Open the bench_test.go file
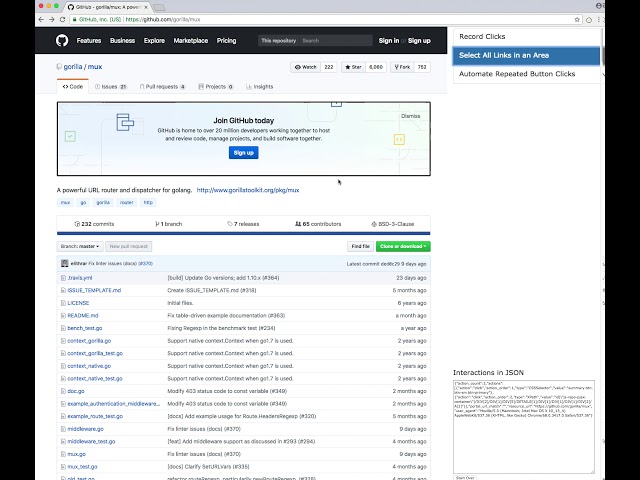The image size is (640, 480). click(x=84, y=328)
